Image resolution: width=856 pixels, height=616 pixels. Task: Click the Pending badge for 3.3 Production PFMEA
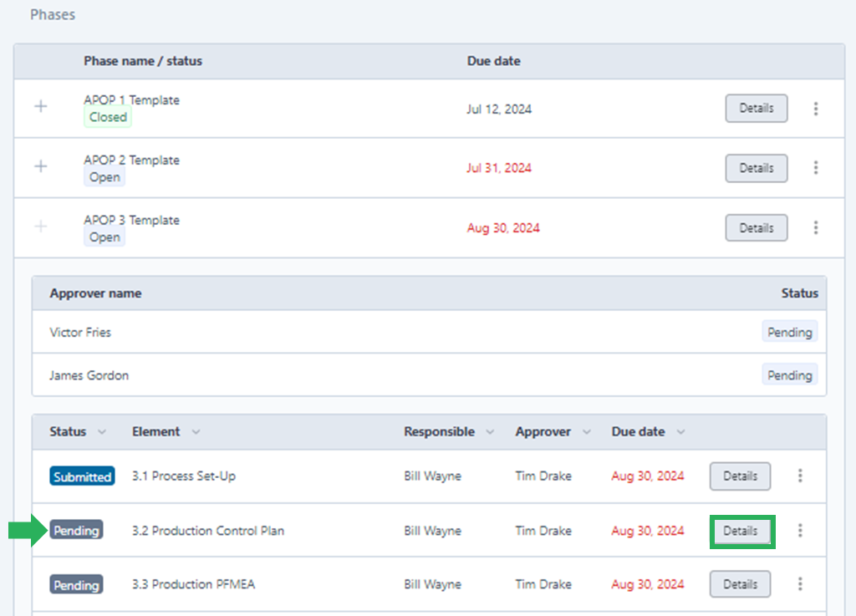point(76,585)
